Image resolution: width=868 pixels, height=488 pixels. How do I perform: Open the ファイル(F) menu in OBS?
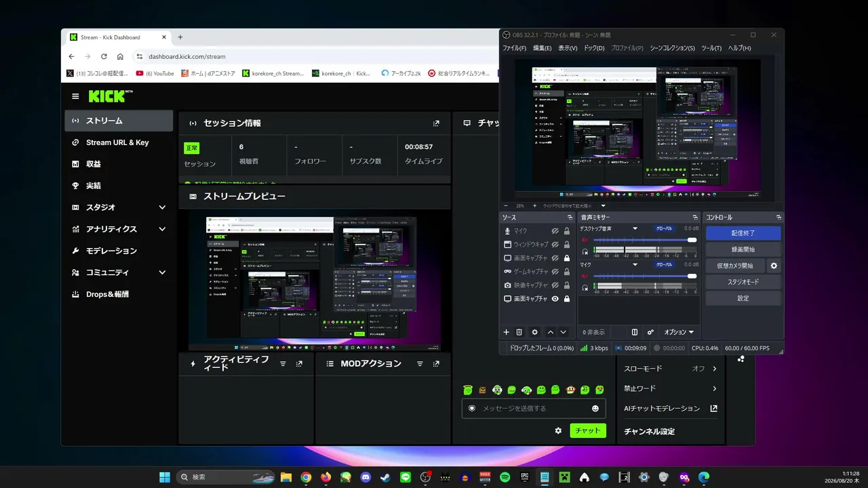(514, 48)
